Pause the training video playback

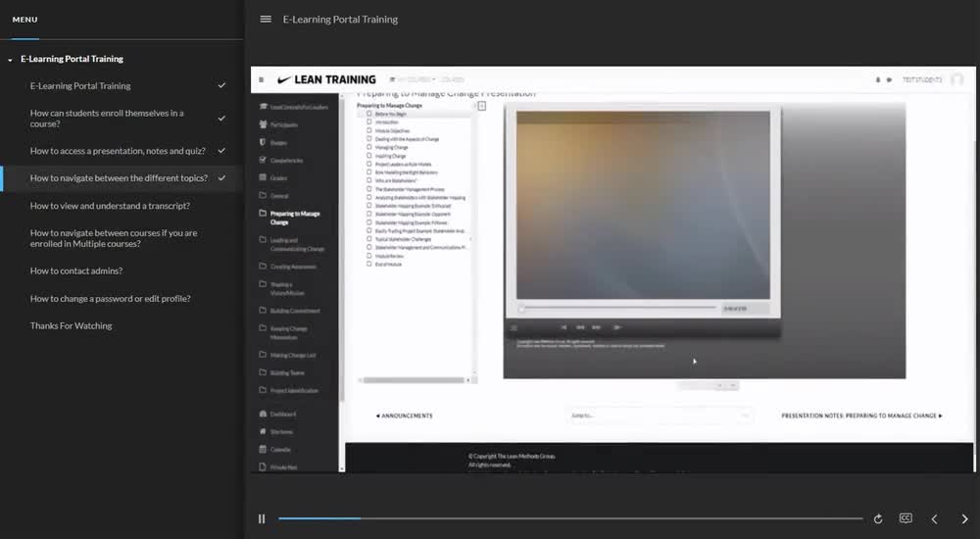pos(262,518)
